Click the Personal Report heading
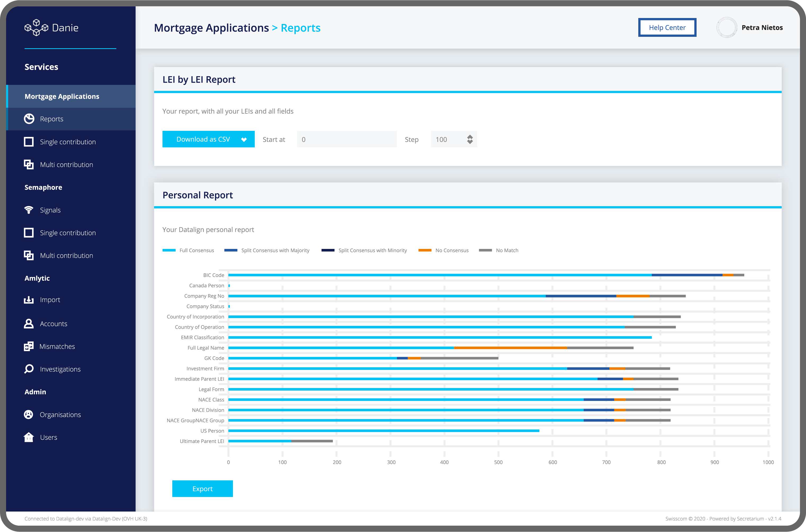 tap(197, 195)
